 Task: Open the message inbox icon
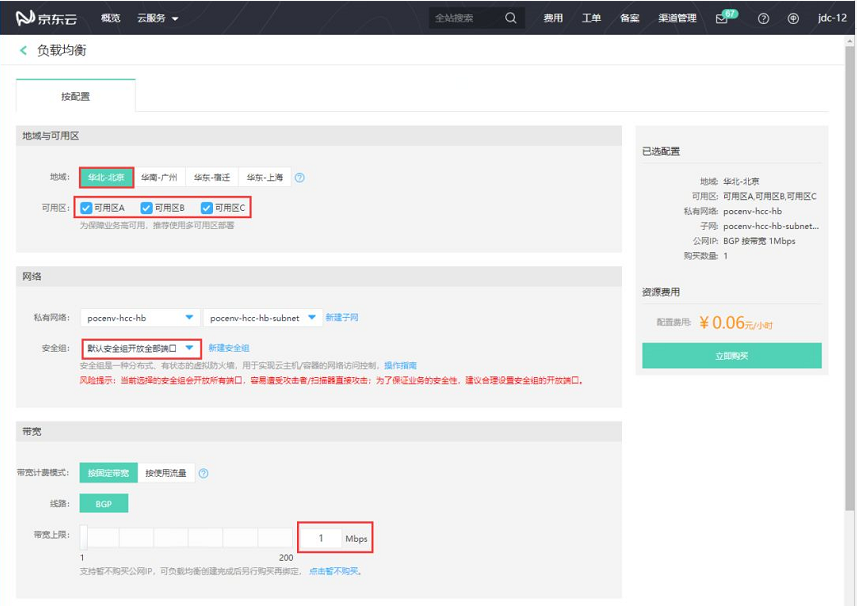721,19
